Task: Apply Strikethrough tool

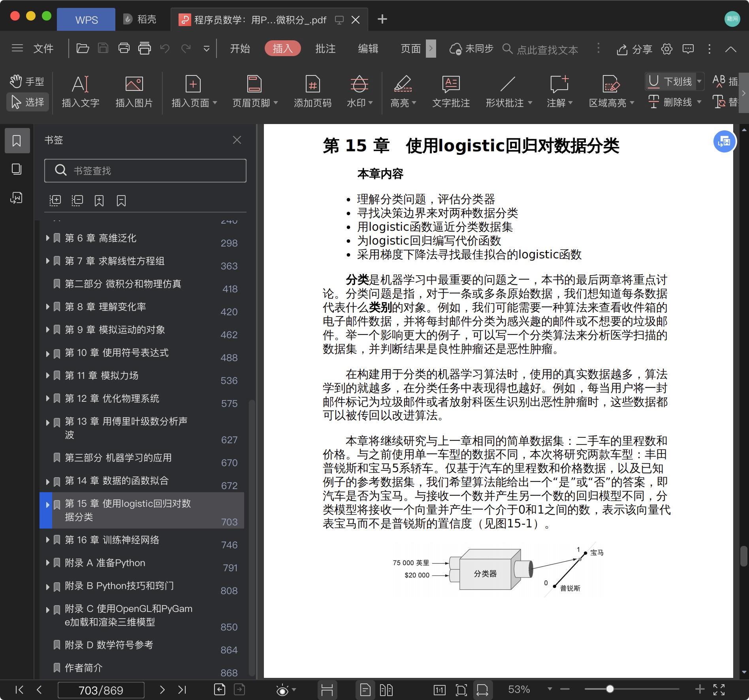Action: coord(670,102)
